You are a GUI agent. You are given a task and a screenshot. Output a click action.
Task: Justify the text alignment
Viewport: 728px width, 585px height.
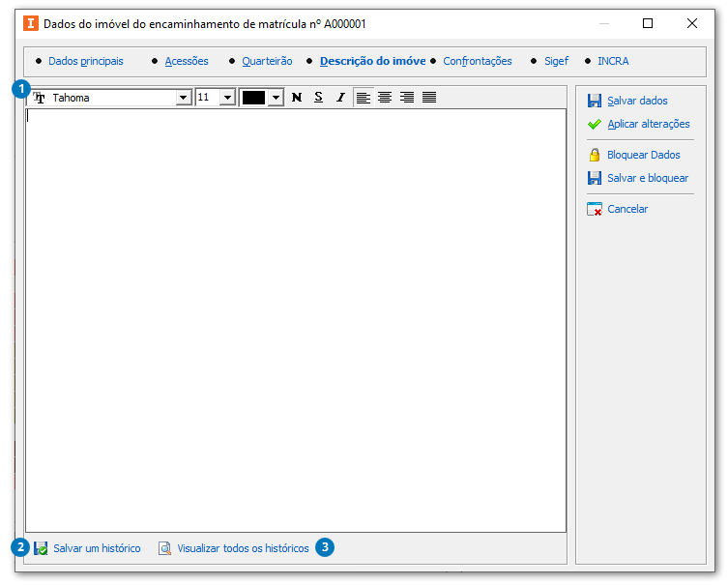429,98
